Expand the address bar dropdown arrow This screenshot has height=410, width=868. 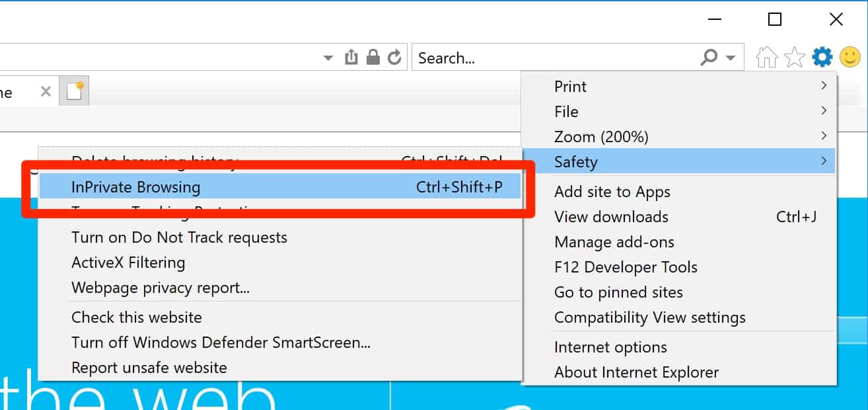(328, 58)
